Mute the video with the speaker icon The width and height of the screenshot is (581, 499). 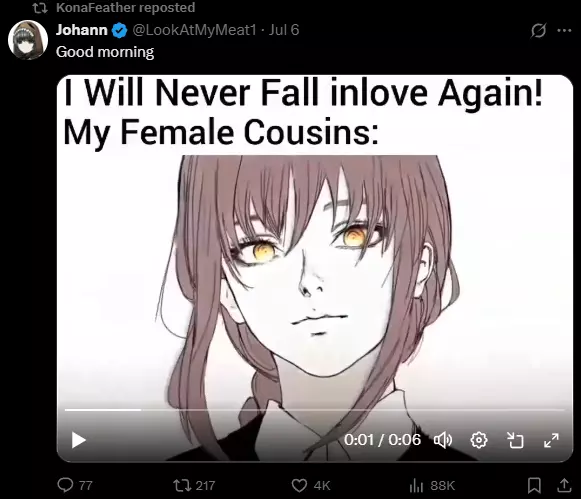[443, 440]
